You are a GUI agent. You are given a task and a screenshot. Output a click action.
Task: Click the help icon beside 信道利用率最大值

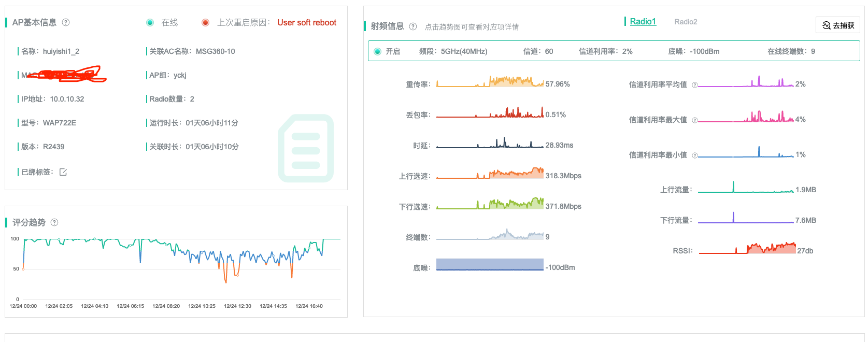tap(695, 120)
